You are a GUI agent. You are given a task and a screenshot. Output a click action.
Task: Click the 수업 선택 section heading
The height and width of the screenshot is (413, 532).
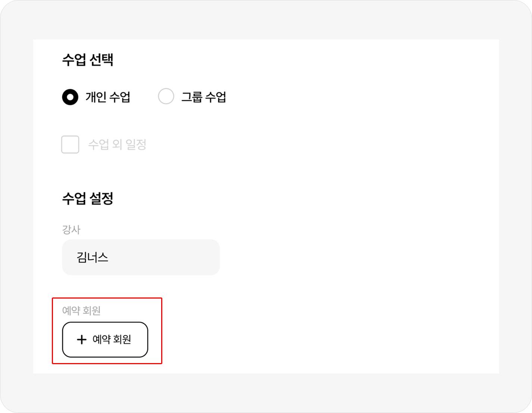tap(88, 60)
